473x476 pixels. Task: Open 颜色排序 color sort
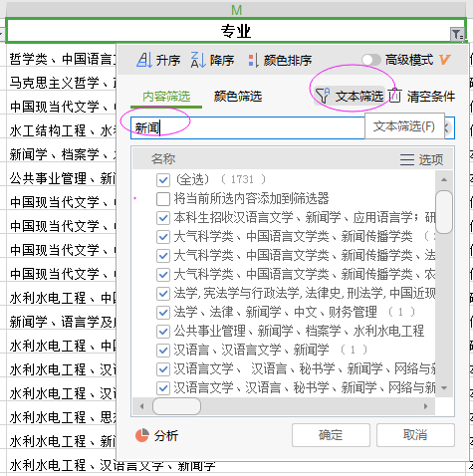point(254,61)
